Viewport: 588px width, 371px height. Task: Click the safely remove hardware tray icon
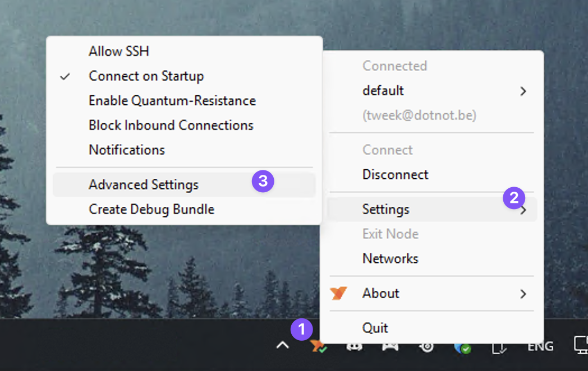click(499, 347)
